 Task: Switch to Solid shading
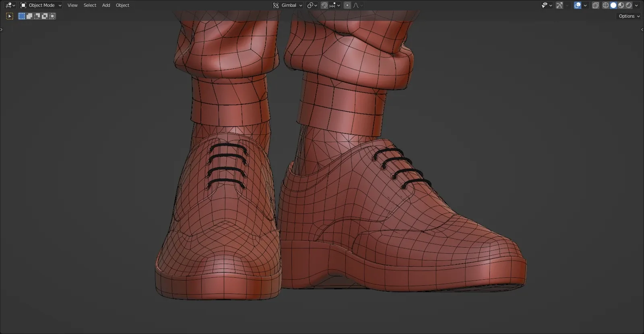click(x=613, y=5)
